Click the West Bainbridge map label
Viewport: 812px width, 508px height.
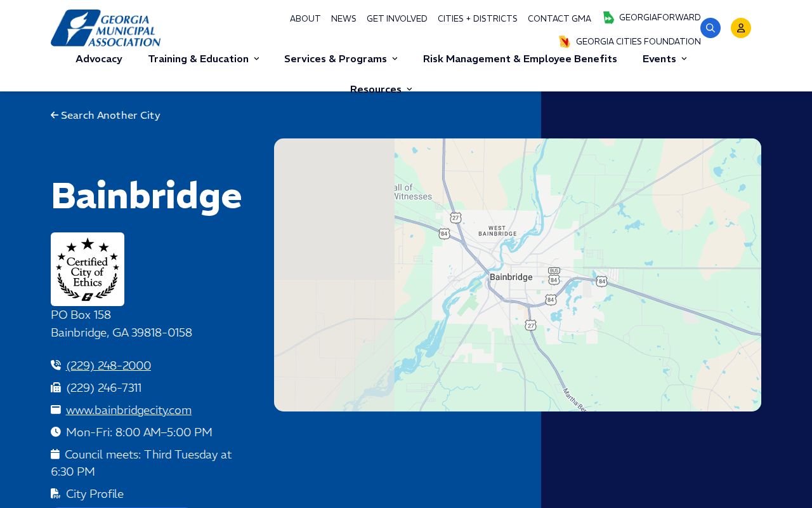(x=497, y=231)
